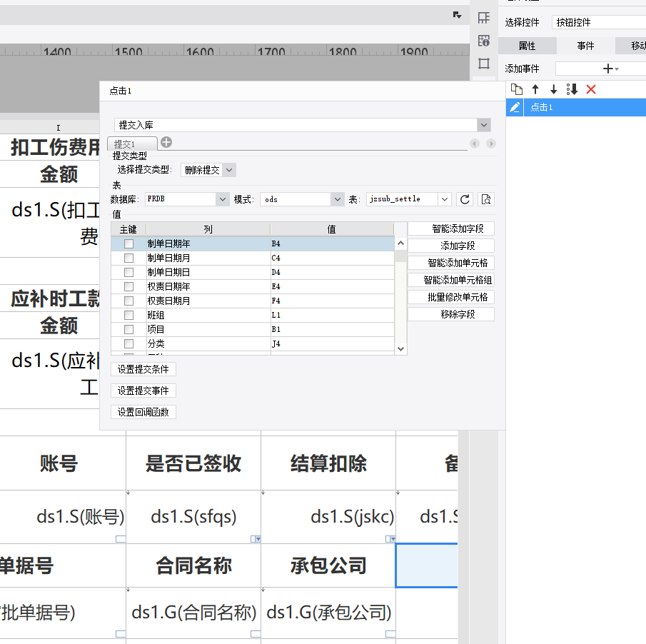Viewport: 646px width, 644px height.
Task: Select the 结算扣除 header cell
Action: tap(328, 463)
